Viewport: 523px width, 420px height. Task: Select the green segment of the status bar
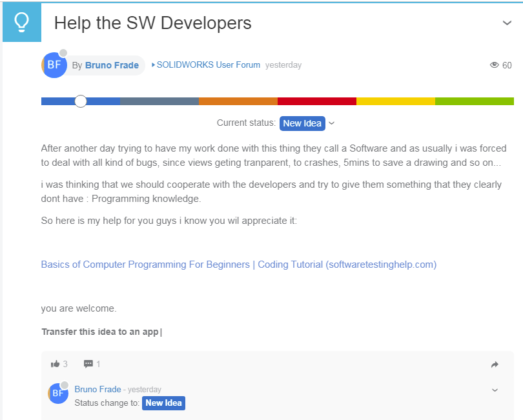pyautogui.click(x=475, y=101)
